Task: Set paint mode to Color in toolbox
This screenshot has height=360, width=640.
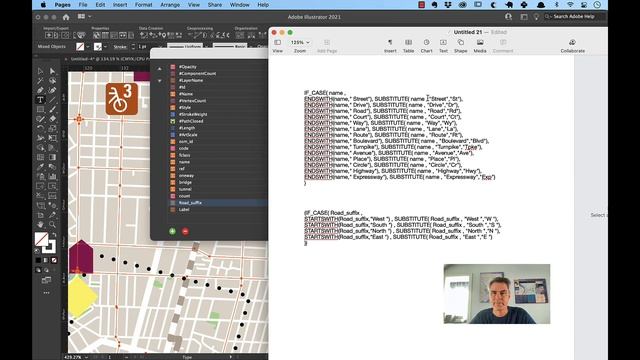Action: pos(38,260)
